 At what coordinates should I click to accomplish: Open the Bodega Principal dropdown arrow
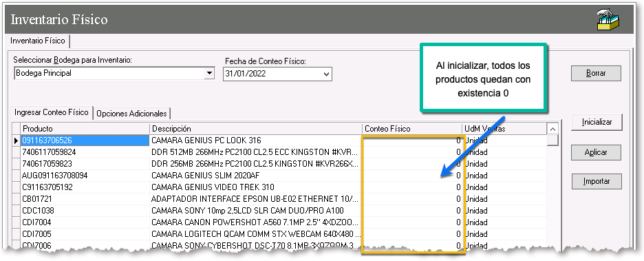[209, 73]
